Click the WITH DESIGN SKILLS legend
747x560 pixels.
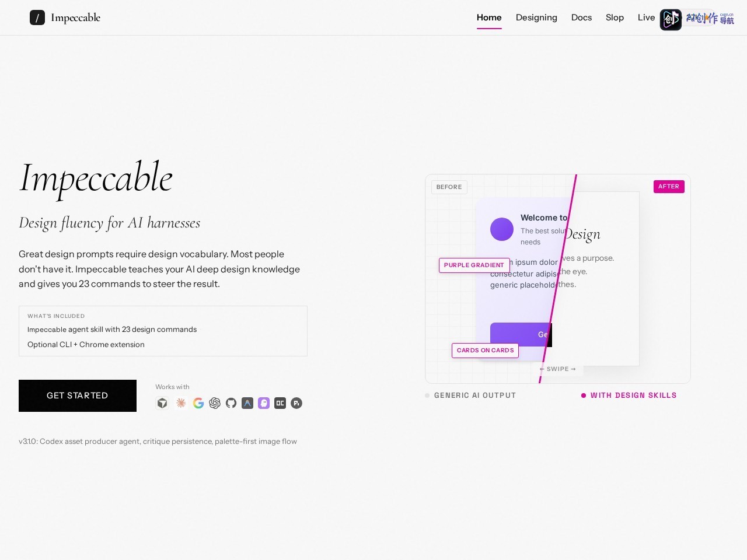pyautogui.click(x=629, y=395)
